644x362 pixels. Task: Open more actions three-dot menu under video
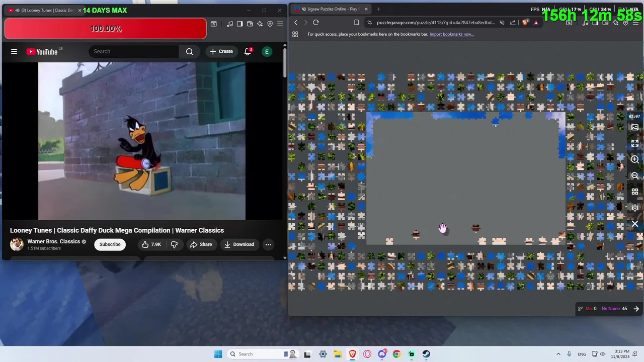[x=268, y=244]
